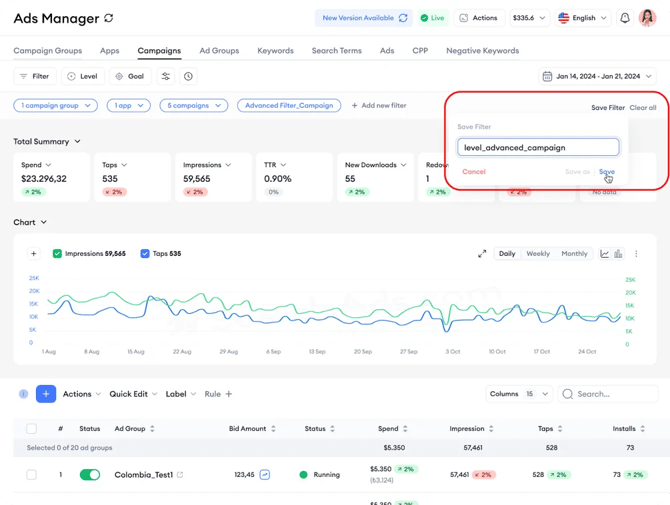
Task: Click the refresh icon beside Ads Manager
Action: pos(108,19)
